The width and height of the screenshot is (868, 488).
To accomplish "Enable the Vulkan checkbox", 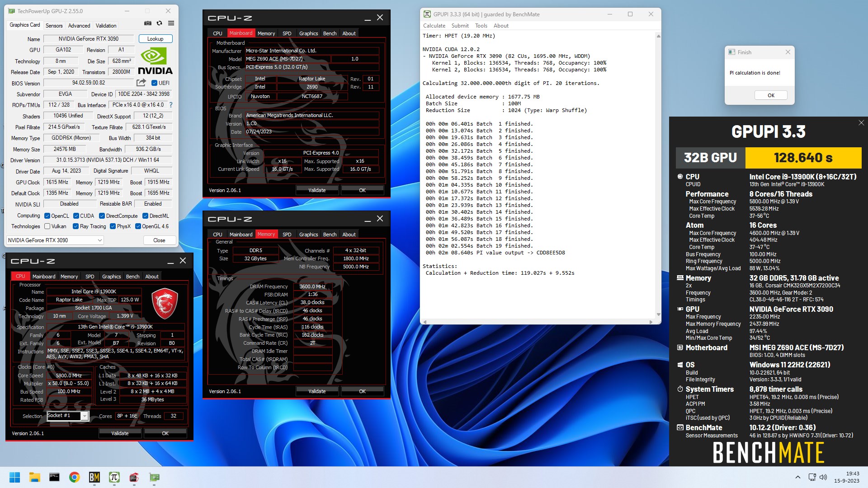I will pyautogui.click(x=47, y=226).
